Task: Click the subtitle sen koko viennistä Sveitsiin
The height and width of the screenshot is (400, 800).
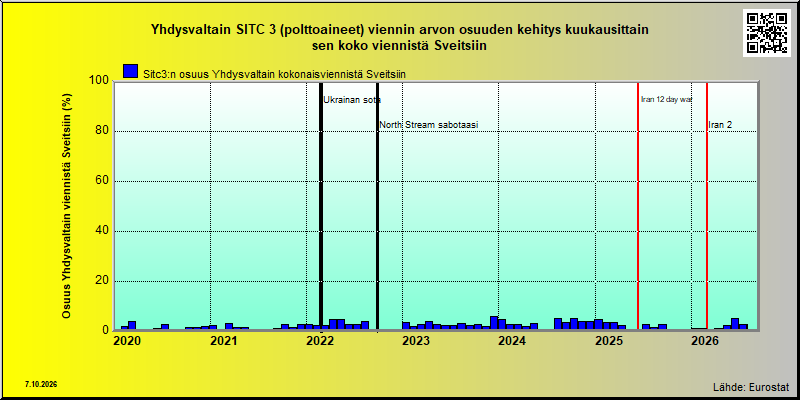Action: [x=399, y=45]
